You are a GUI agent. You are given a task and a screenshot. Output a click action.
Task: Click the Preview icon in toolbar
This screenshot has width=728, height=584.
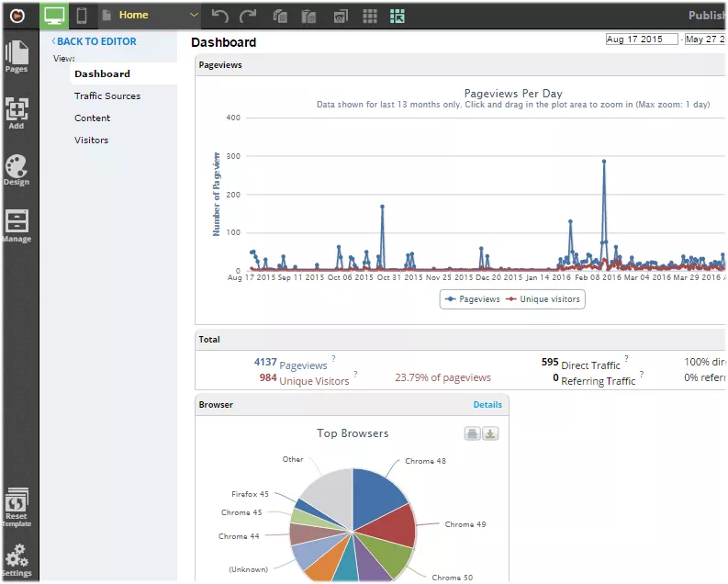point(341,17)
